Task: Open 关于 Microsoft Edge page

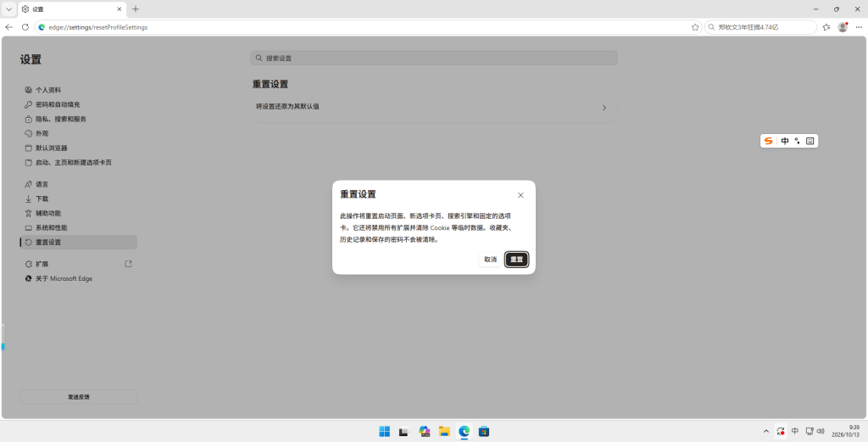Action: (x=79, y=278)
